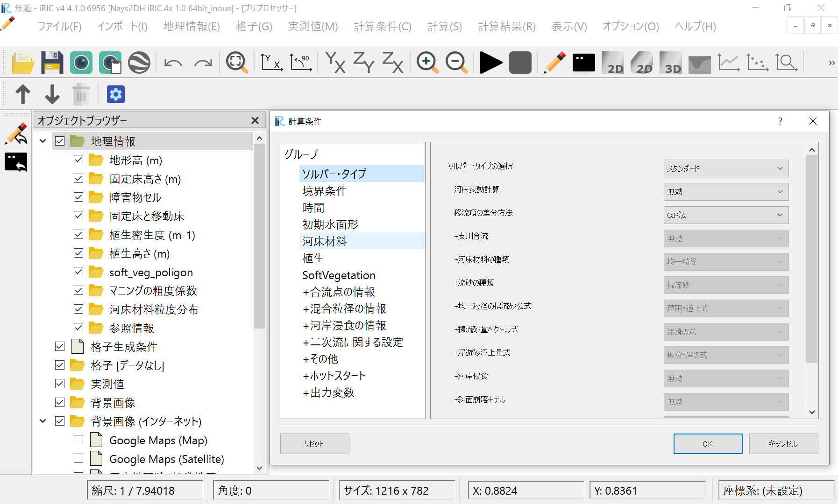Open the 計算条件(C) menu
This screenshot has height=504, width=838.
tap(383, 27)
